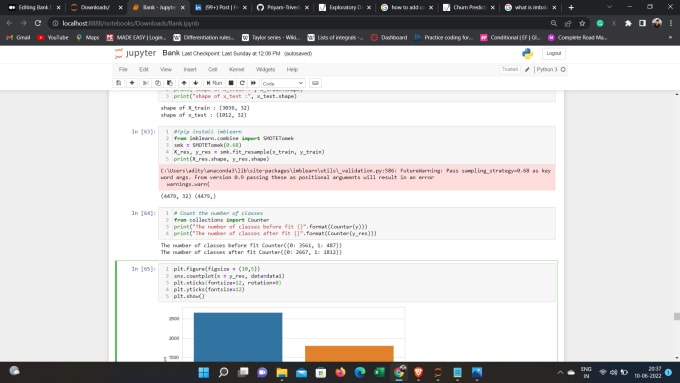The width and height of the screenshot is (680, 383).
Task: Open the Windows Start menu
Action: pos(203,373)
